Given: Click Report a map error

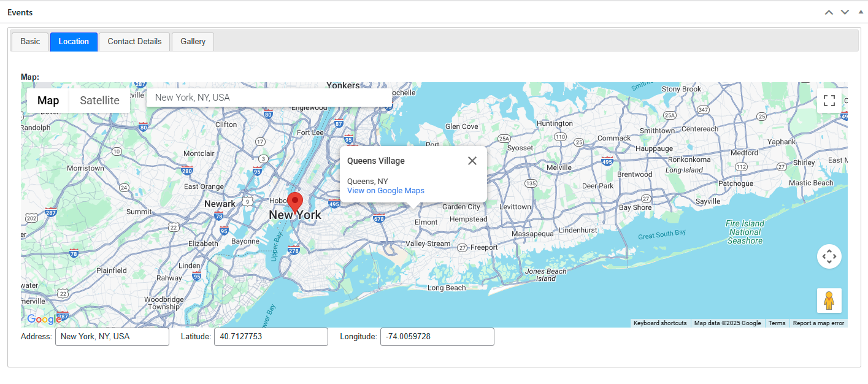Looking at the screenshot, I should click(818, 323).
